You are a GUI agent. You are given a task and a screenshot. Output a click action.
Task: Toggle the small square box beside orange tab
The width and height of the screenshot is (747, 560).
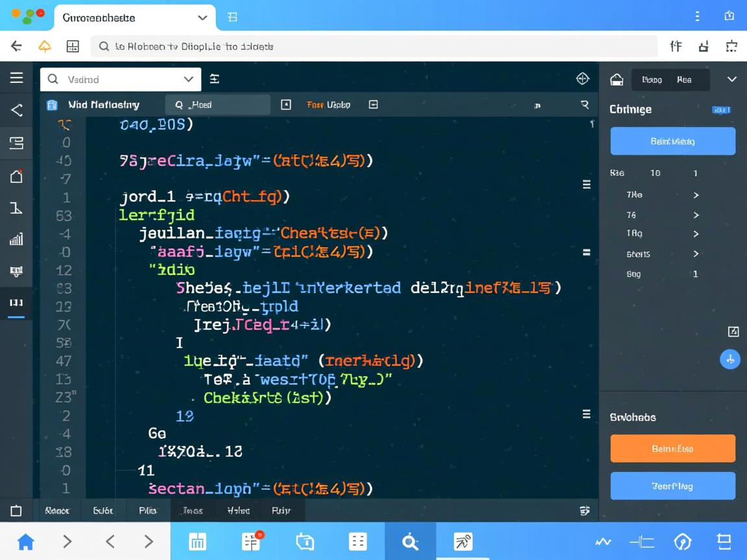[x=286, y=104]
